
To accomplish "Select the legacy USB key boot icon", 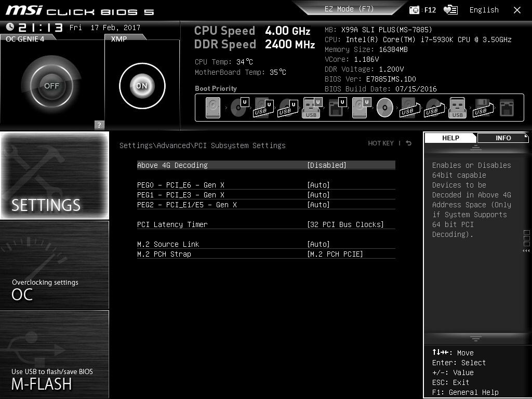I will tap(457, 108).
